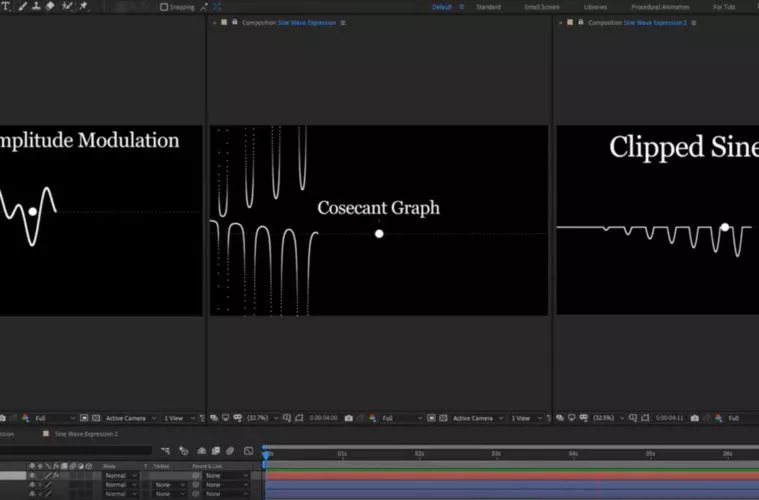Click the Sine Wave Expression composition name
Viewport: 759px width, 500px height.
[307, 22]
